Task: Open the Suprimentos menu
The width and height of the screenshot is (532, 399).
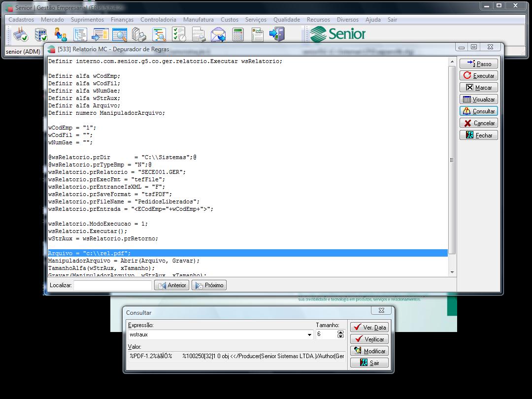Action: click(87, 20)
